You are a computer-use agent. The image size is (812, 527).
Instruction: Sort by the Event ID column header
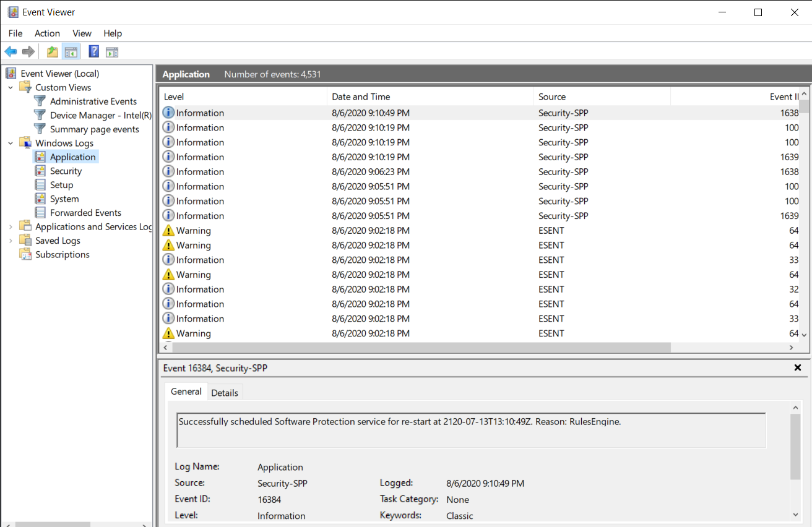tap(735, 96)
